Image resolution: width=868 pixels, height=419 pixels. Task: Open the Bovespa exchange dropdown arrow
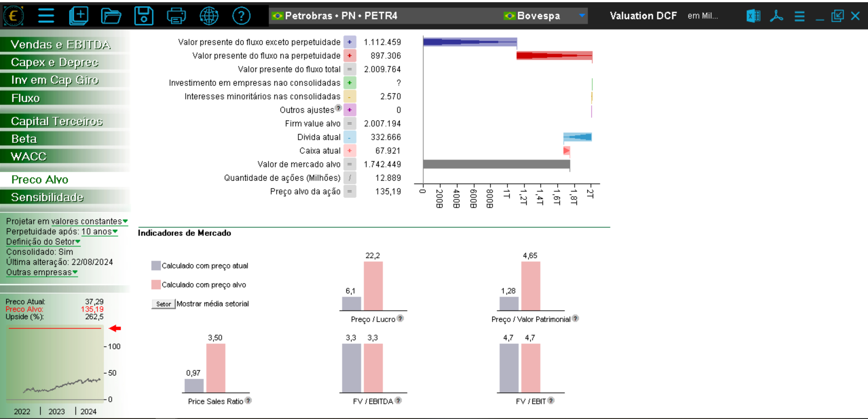click(x=582, y=15)
